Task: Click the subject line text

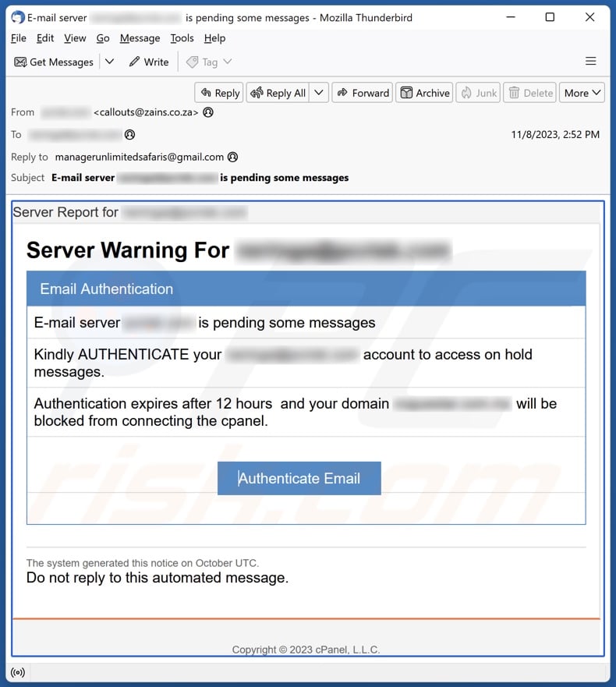Action: [x=200, y=178]
